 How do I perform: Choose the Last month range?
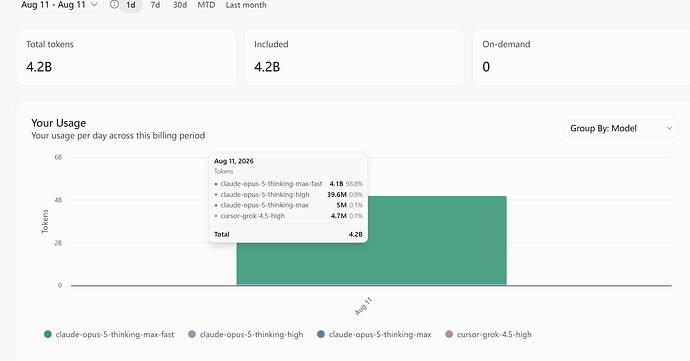246,5
